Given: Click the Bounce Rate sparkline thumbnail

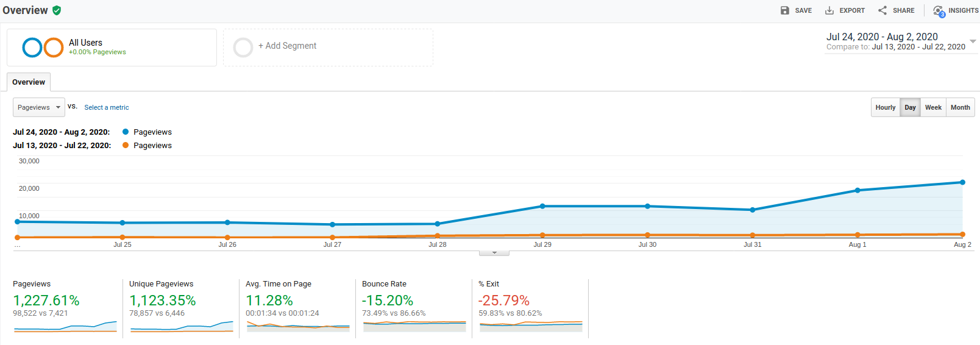Looking at the screenshot, I should 414,326.
